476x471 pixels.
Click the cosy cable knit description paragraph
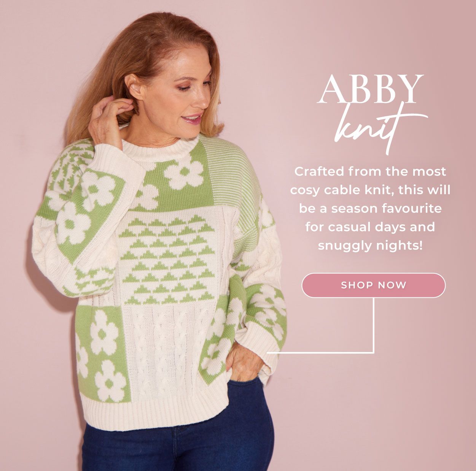pos(370,208)
